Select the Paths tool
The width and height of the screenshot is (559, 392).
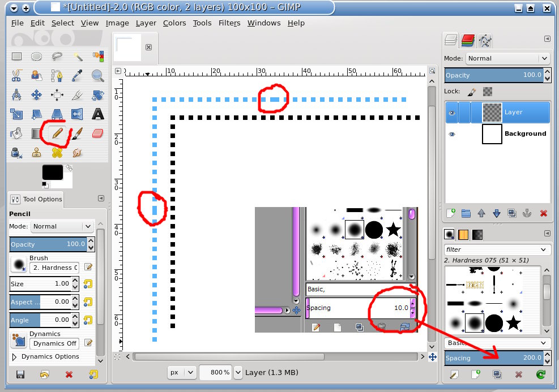(x=57, y=75)
